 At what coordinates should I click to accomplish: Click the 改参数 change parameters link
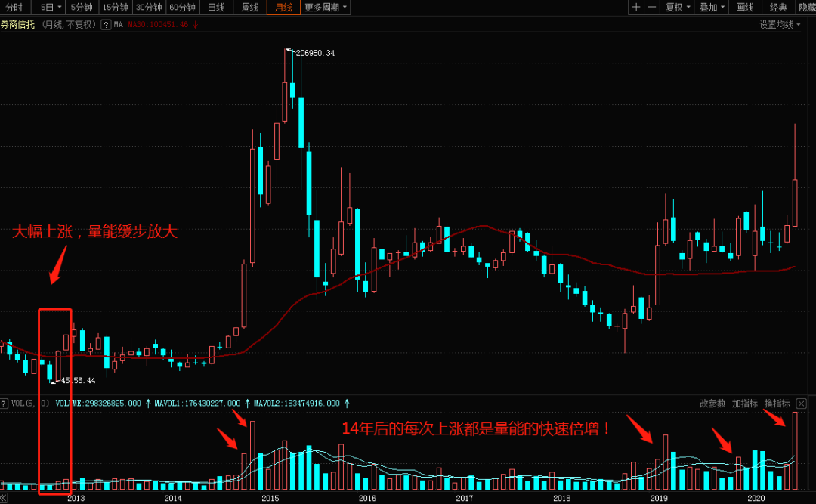712,404
